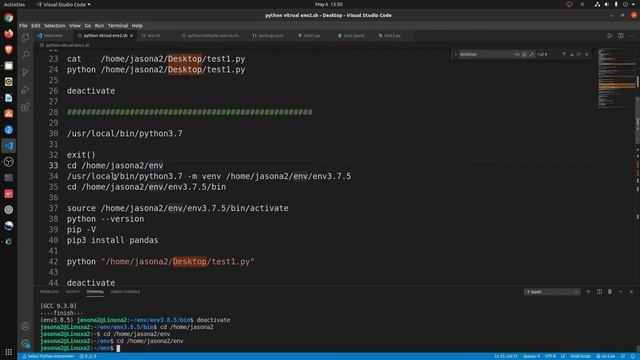Viewport: 640px width, 360px height.
Task: Switch to the Terminal panel tab
Action: coord(95,292)
